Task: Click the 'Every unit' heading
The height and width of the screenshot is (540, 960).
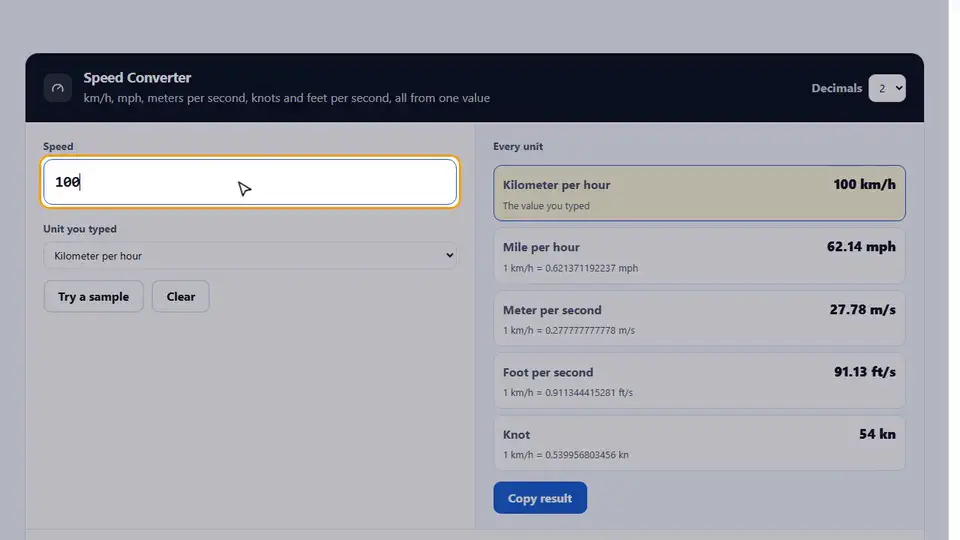Action: tap(518, 146)
